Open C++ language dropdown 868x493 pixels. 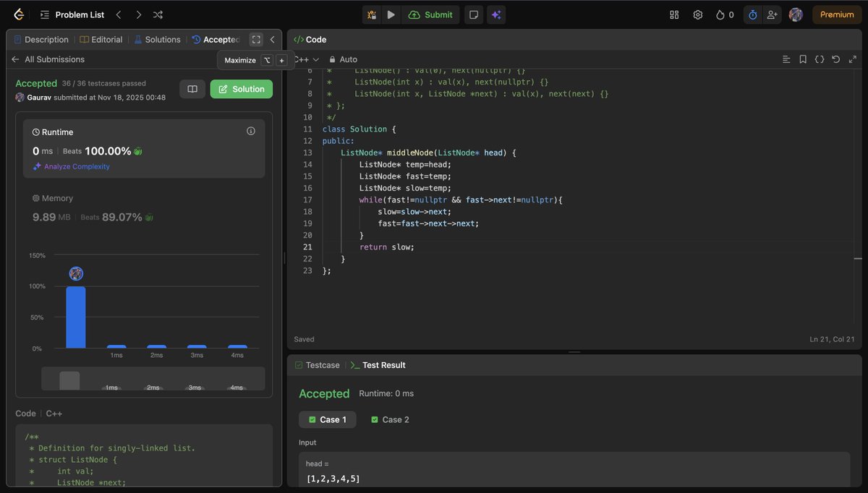307,59
